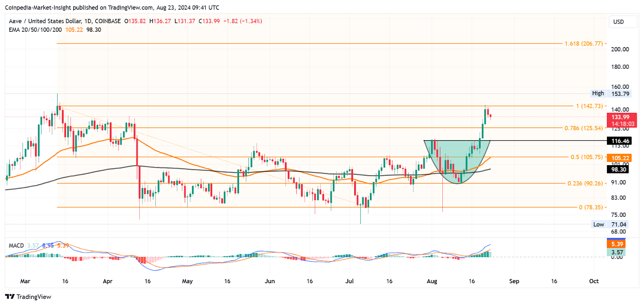This screenshot has width=644, height=305.
Task: Click the Low 71.04 label
Action: point(610,224)
